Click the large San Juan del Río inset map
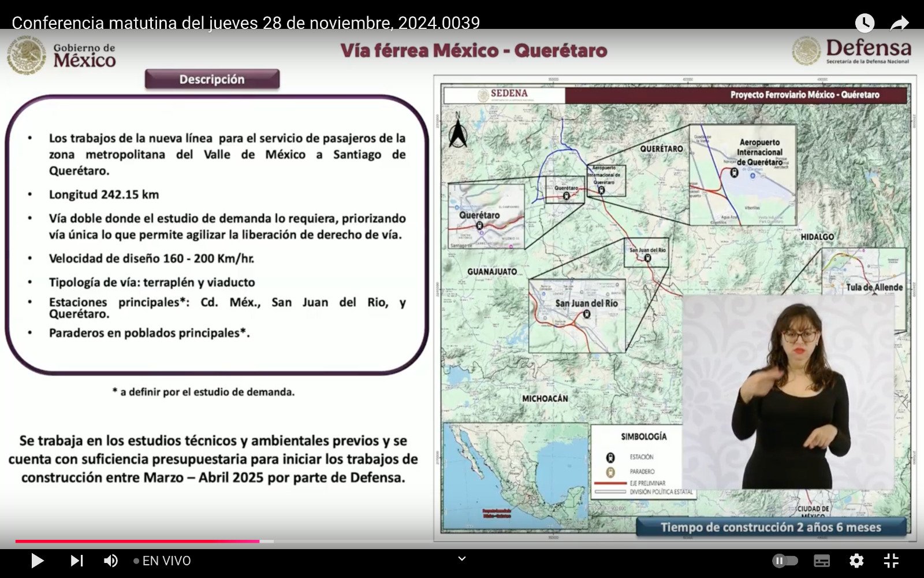 coord(577,316)
